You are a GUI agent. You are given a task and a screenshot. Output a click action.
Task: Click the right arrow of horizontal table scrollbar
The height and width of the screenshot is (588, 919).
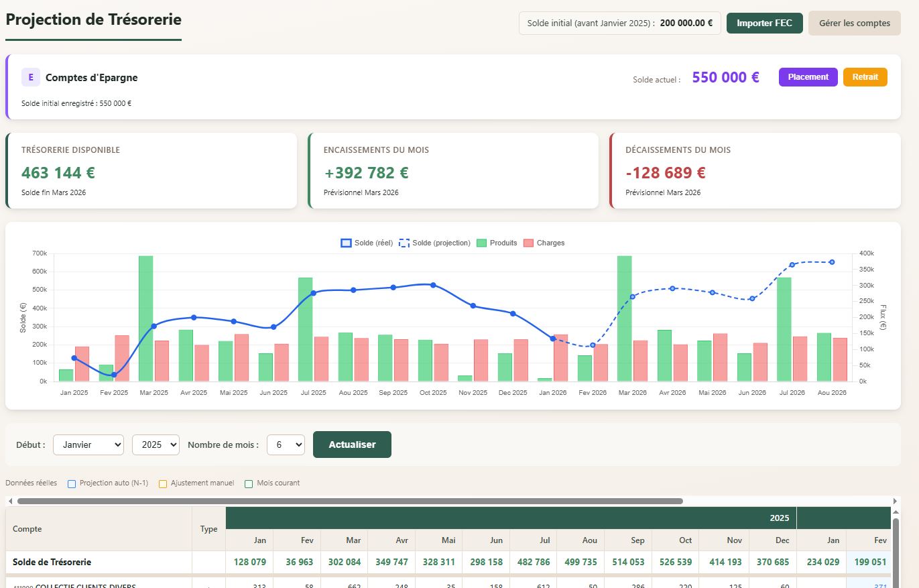896,501
